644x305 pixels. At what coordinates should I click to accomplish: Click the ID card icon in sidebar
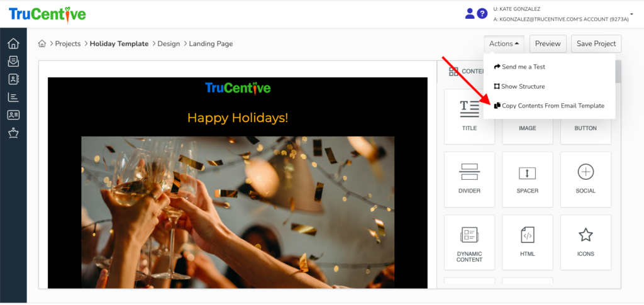pyautogui.click(x=13, y=115)
